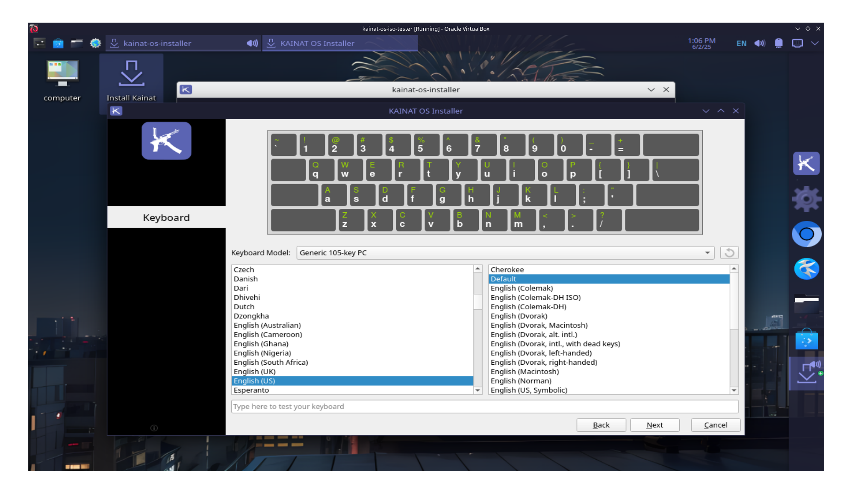Viewport: 852px width, 504px height.
Task: Open the software store icon in top panel
Action: tap(58, 43)
